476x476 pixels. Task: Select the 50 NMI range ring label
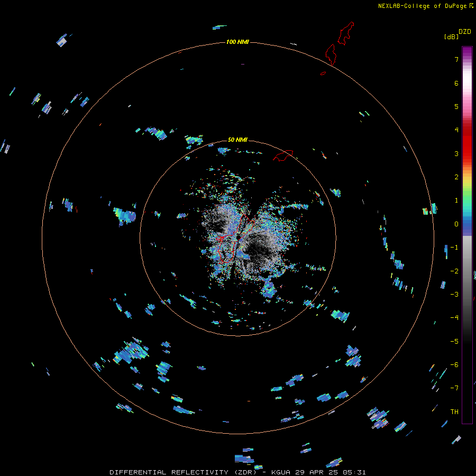(x=237, y=140)
